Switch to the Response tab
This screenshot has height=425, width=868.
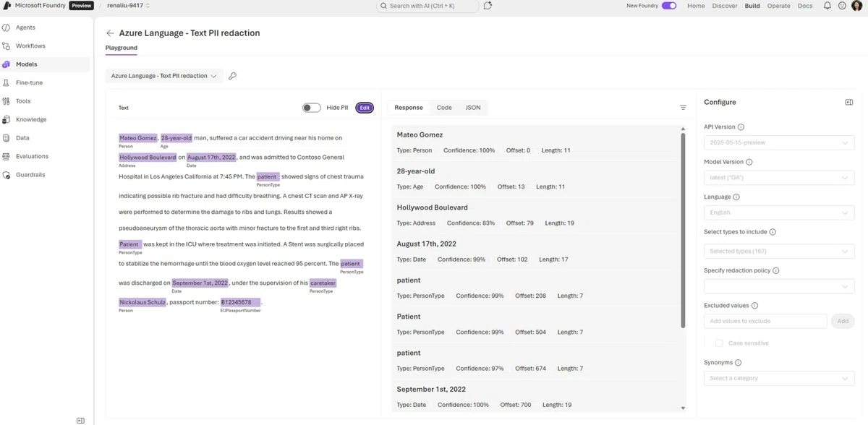click(409, 108)
